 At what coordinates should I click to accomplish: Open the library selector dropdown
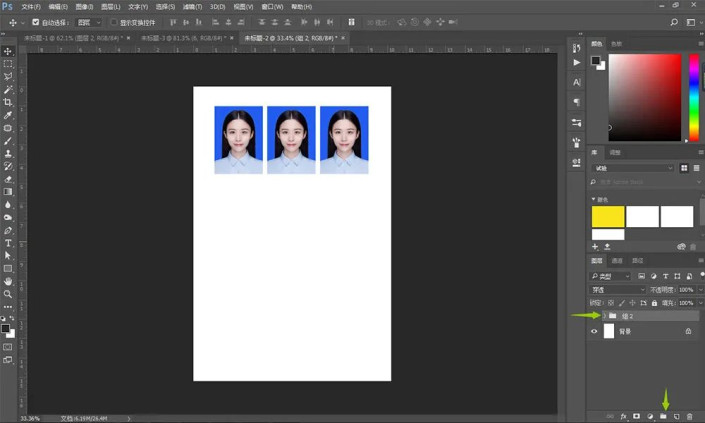[633, 168]
